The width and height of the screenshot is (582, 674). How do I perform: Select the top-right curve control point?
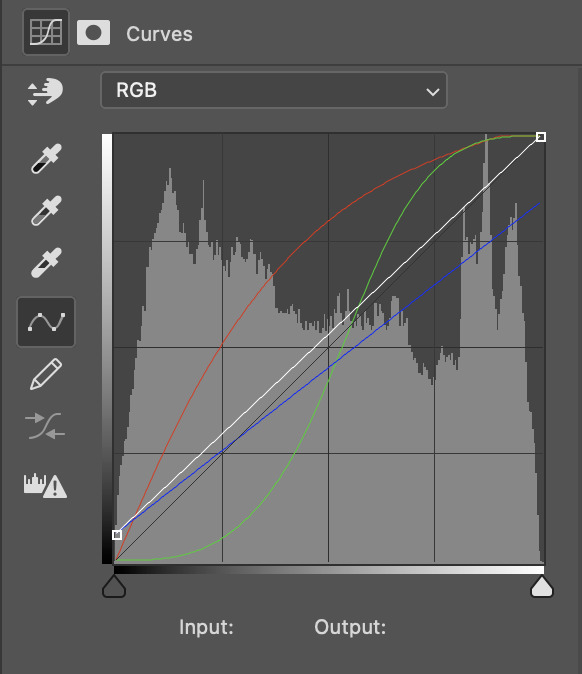[541, 137]
